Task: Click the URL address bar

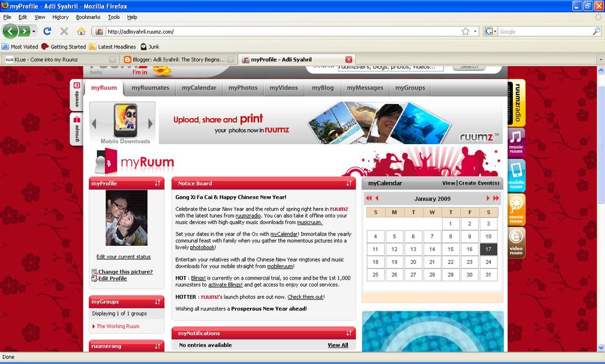Action: point(284,32)
